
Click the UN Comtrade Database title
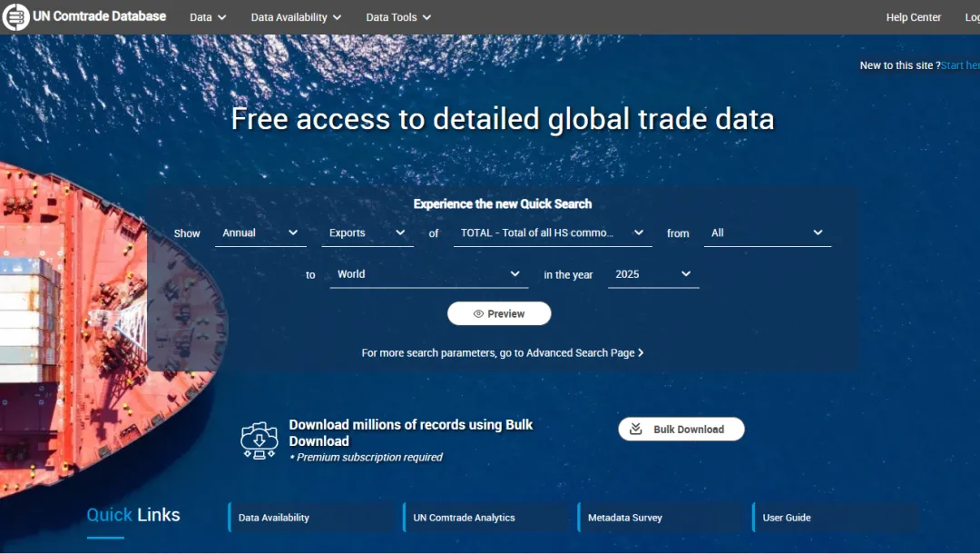[100, 16]
